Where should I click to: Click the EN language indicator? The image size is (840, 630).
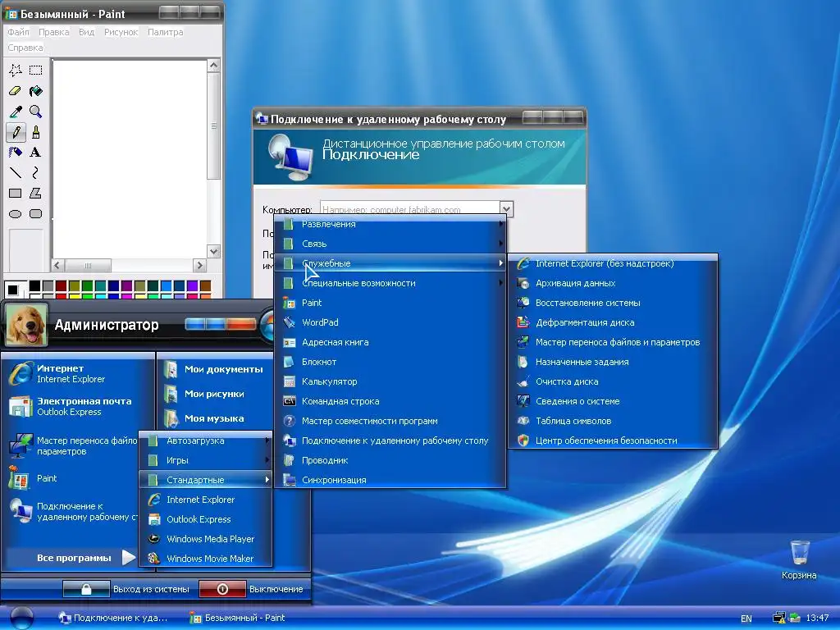coord(746,619)
